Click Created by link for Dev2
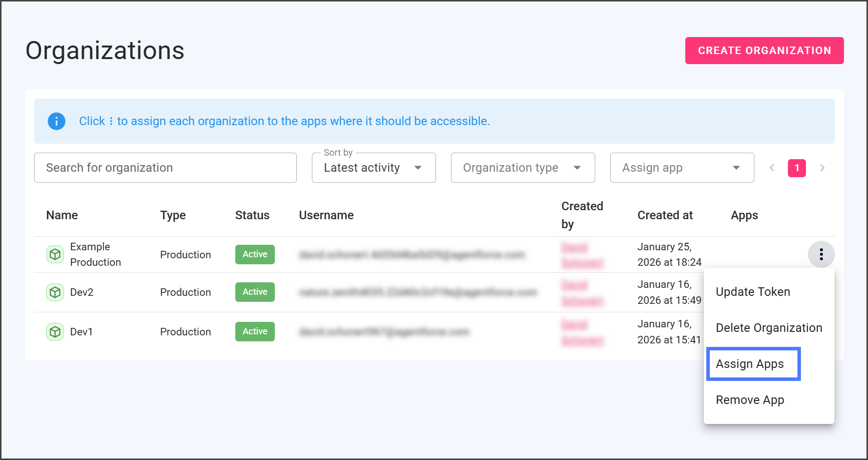The width and height of the screenshot is (868, 460). pos(582,293)
